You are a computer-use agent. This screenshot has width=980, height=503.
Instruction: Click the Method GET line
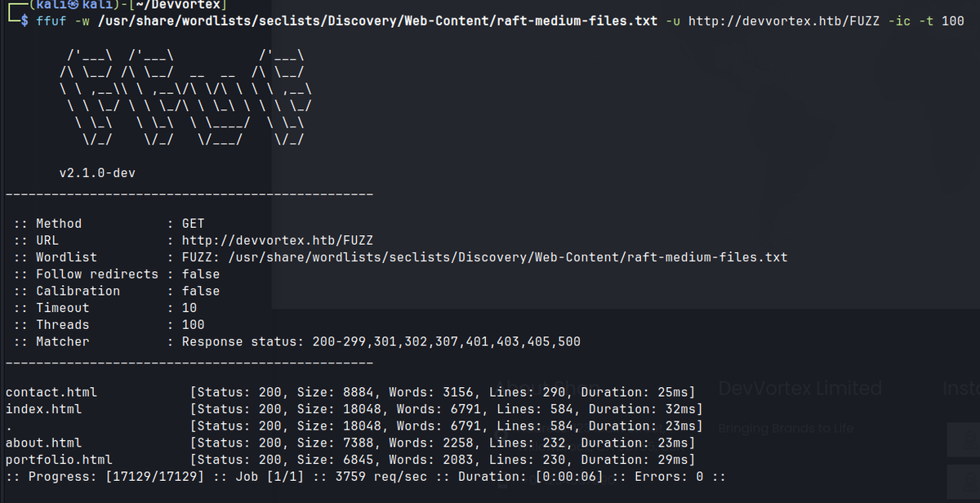tap(109, 223)
